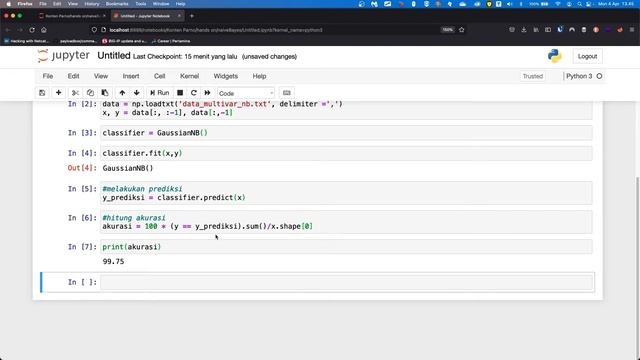Open the cell type dropdown showing Code
Image resolution: width=640 pixels, height=360 pixels.
[246, 93]
